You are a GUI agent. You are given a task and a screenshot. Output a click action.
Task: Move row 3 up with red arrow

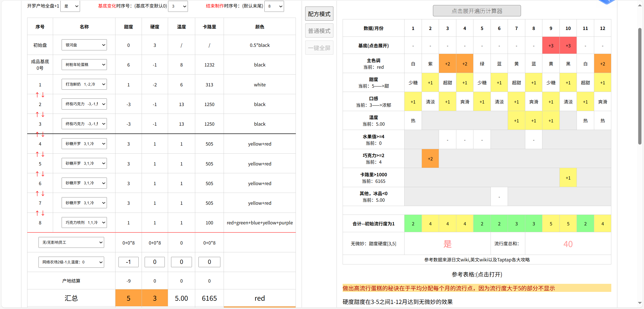click(37, 115)
